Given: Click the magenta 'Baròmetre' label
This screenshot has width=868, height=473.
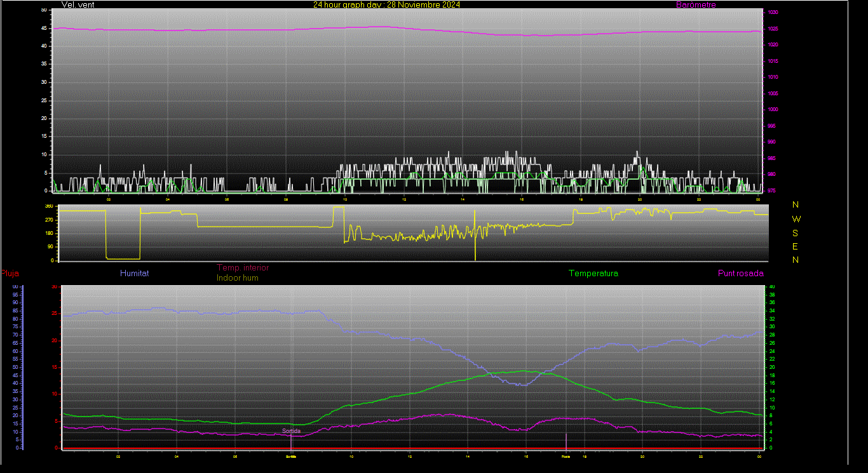Looking at the screenshot, I should pos(696,4).
